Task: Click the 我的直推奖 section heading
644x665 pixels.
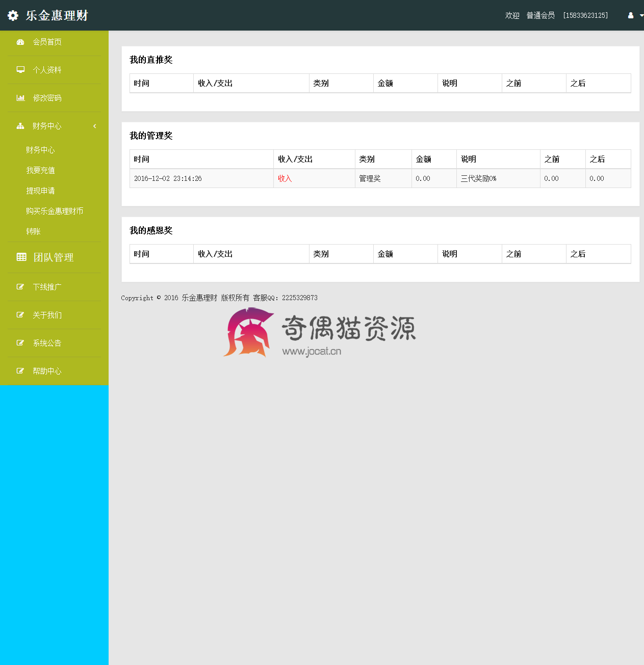Action: point(151,60)
